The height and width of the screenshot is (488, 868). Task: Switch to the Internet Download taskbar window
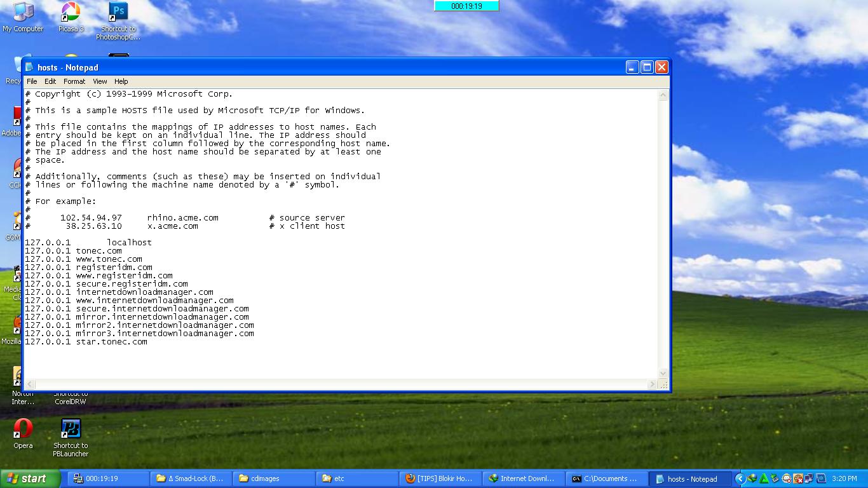coord(522,478)
